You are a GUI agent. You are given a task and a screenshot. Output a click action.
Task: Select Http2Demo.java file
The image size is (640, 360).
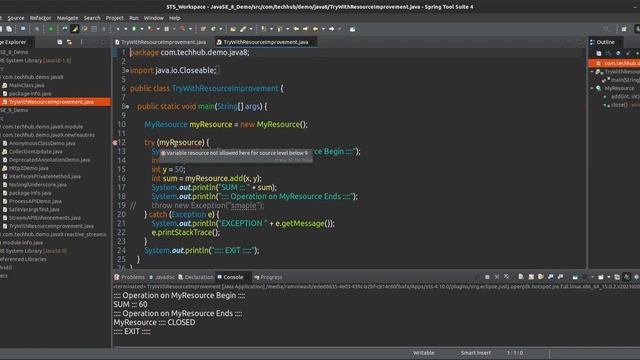point(29,168)
